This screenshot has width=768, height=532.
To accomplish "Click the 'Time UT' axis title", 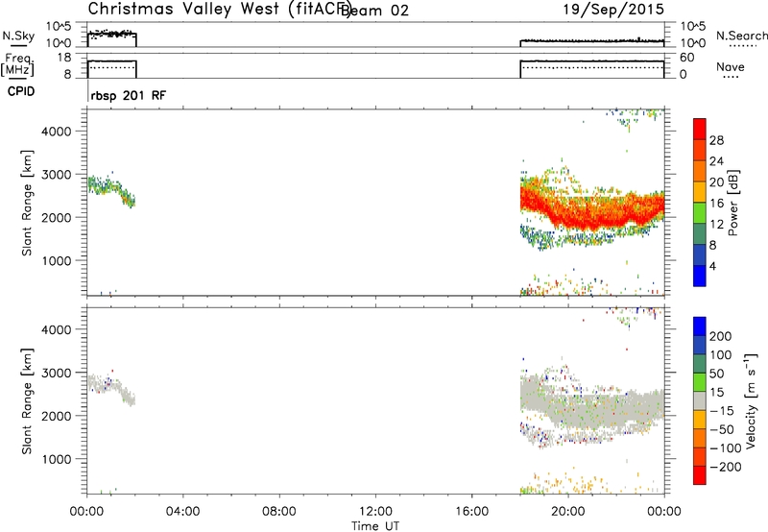I will (x=375, y=526).
